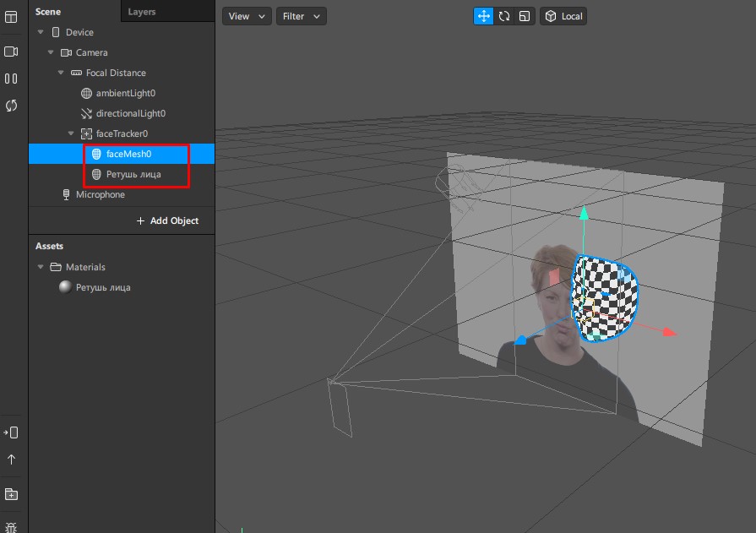This screenshot has height=533, width=756.
Task: Collapse the faceTracker0 tree node
Action: (x=71, y=133)
